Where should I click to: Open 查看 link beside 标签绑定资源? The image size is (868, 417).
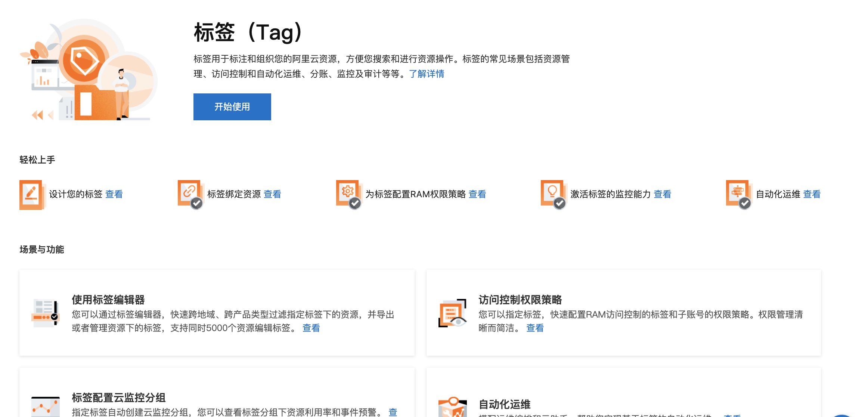tap(272, 194)
